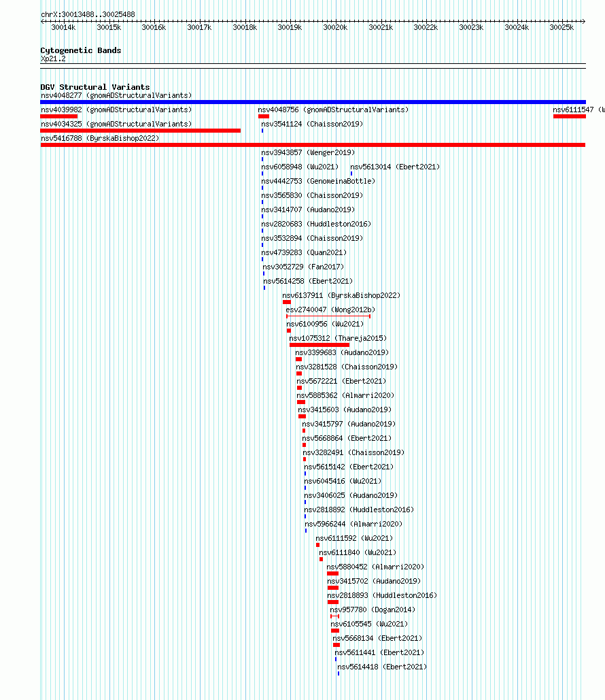Screen dimensions: 605x700
Task: Select nsv4739283 Quan2021 variant label
Action: (304, 252)
